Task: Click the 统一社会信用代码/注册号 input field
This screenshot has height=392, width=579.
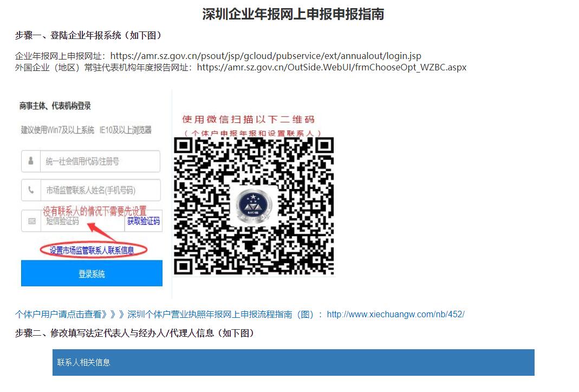Action: (100, 161)
